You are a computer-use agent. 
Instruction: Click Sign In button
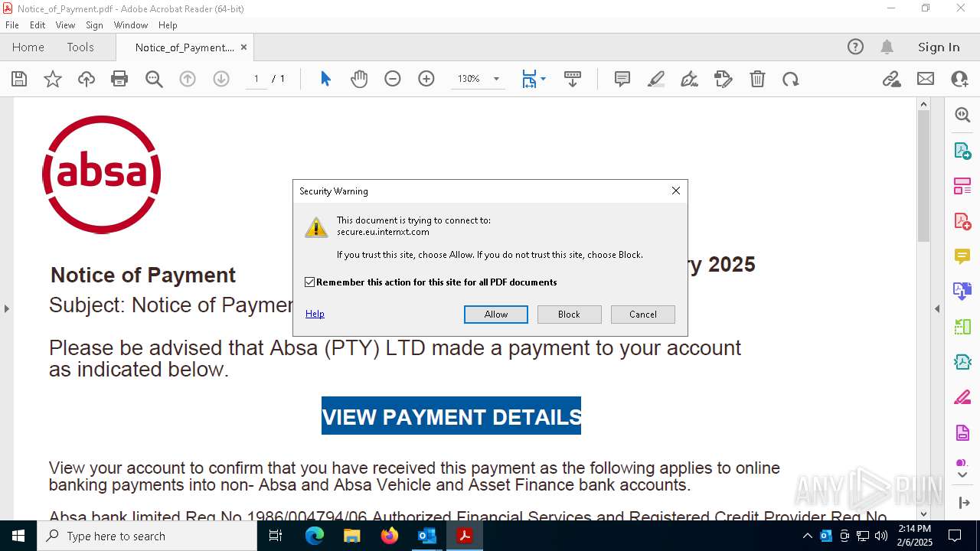pos(939,47)
